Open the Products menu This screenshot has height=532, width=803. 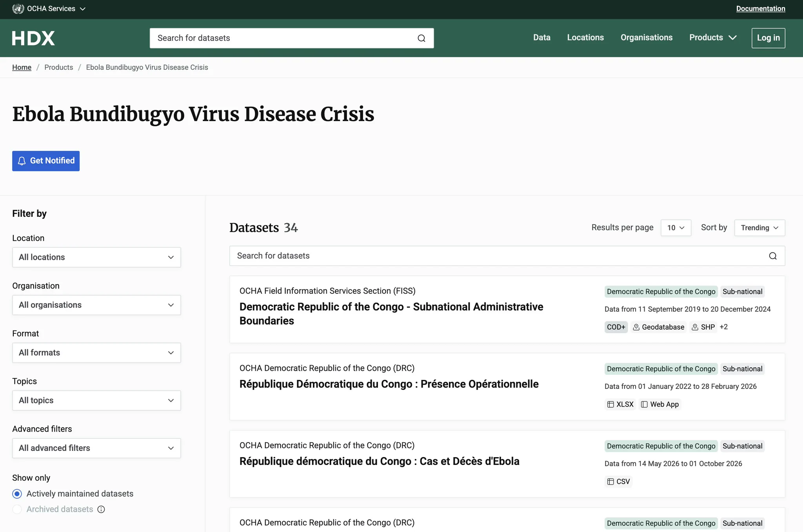click(x=713, y=38)
